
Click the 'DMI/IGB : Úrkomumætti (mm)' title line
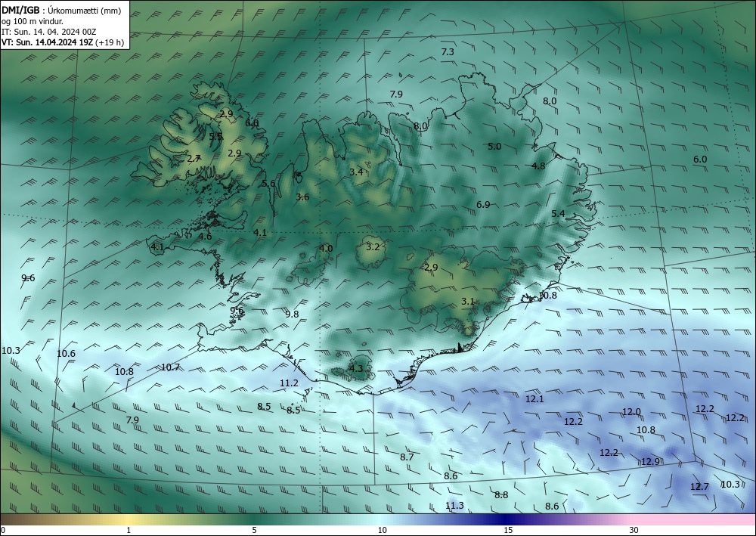pos(60,11)
